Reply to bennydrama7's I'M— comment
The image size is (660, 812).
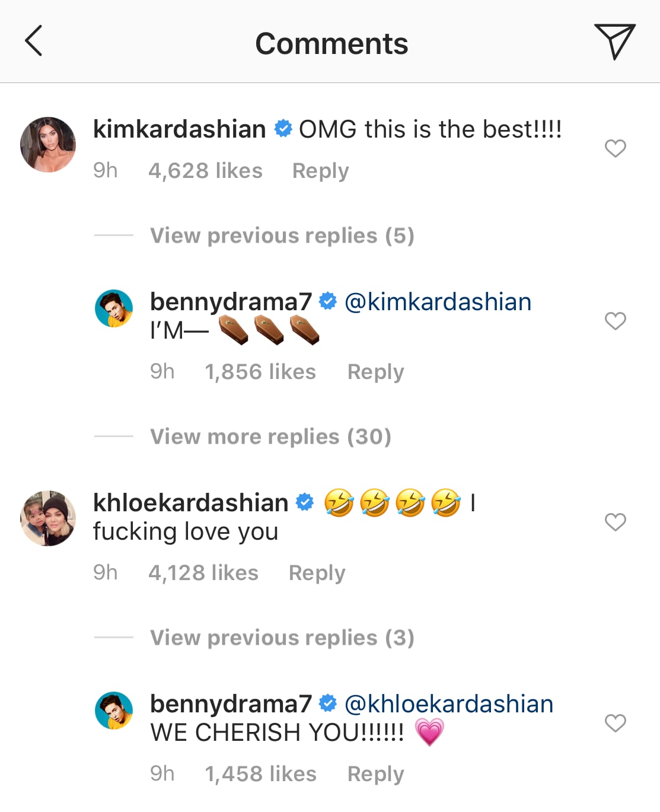[x=375, y=372]
